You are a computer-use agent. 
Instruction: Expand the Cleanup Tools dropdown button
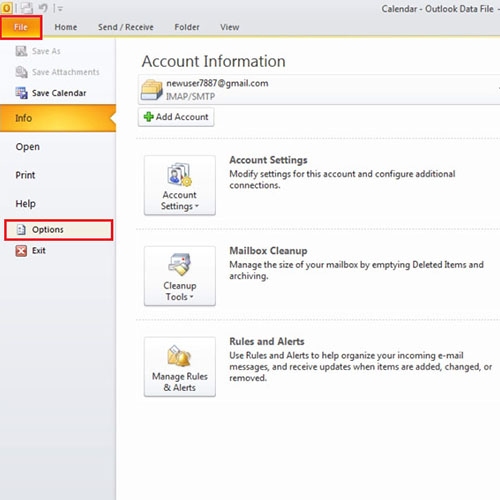point(180,276)
